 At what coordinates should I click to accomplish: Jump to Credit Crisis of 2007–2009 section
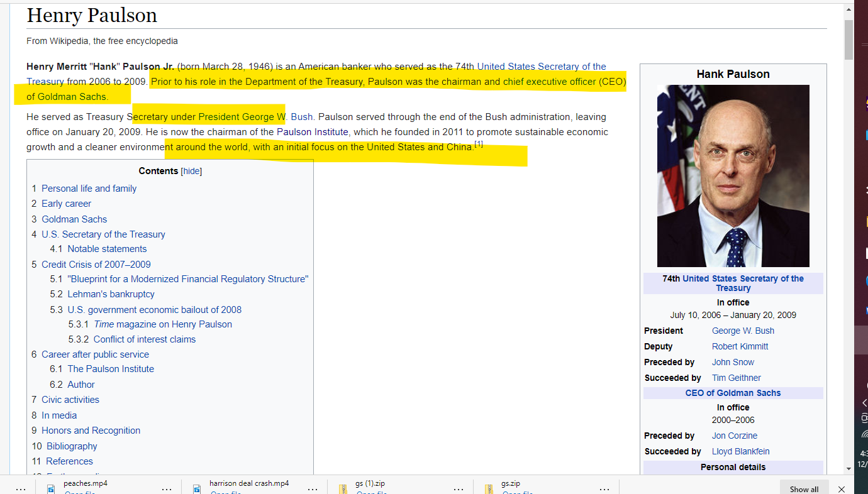(x=96, y=265)
